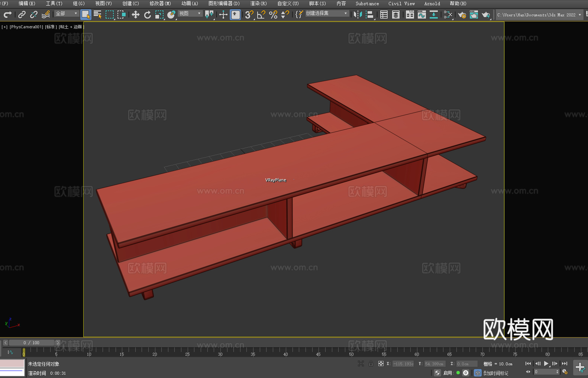Click time slider left arrow button

[x=6, y=343]
